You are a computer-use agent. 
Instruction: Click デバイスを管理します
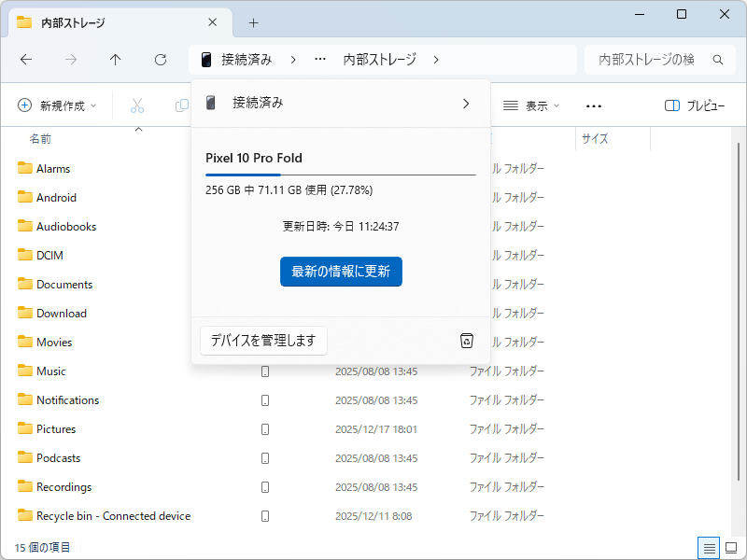[x=263, y=341]
